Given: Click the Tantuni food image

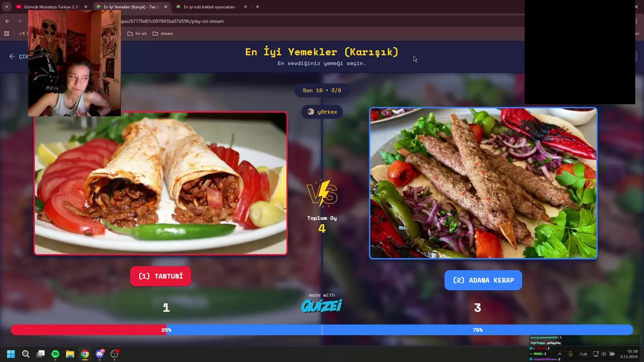Looking at the screenshot, I should pyautogui.click(x=160, y=183).
